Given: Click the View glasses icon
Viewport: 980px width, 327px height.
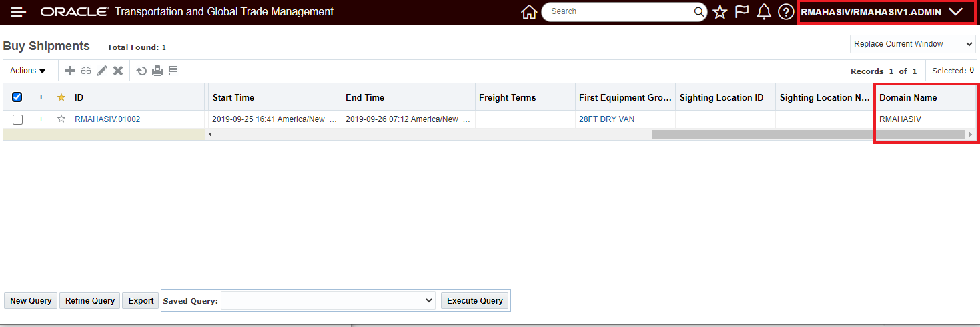Looking at the screenshot, I should [x=86, y=71].
